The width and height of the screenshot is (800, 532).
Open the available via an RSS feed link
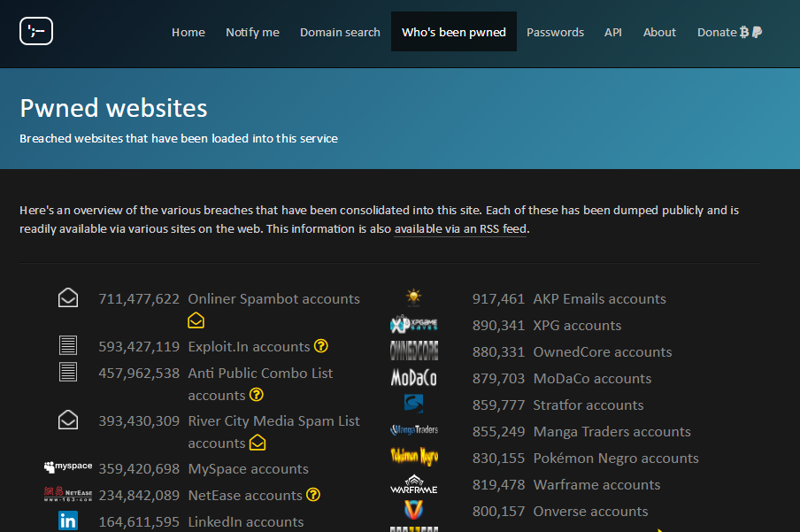(x=460, y=229)
